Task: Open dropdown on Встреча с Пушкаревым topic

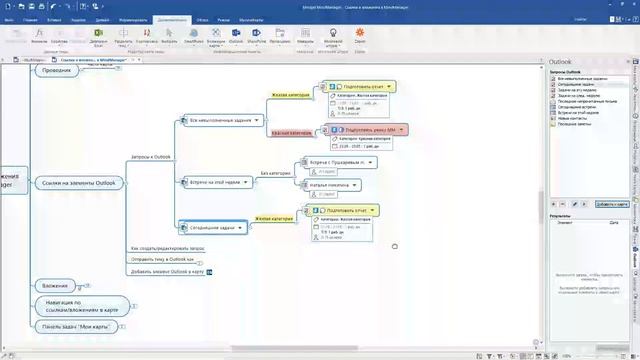Action: coord(370,162)
